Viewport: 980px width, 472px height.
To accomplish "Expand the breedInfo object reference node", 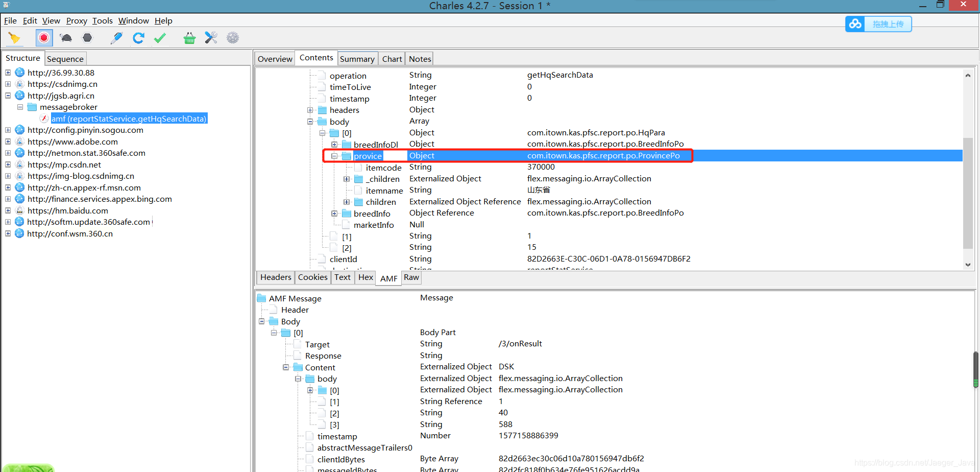I will pyautogui.click(x=334, y=214).
